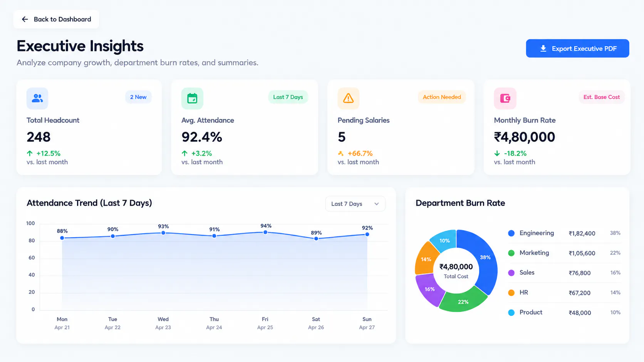Click the 2 New badge
Image resolution: width=644 pixels, height=362 pixels.
tap(138, 97)
